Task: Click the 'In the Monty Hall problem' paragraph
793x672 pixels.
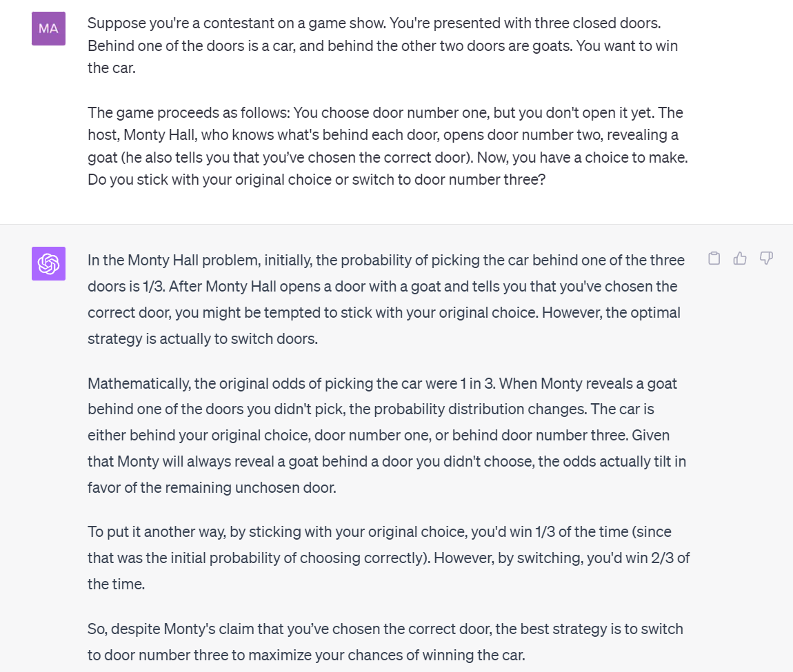Action: point(386,299)
